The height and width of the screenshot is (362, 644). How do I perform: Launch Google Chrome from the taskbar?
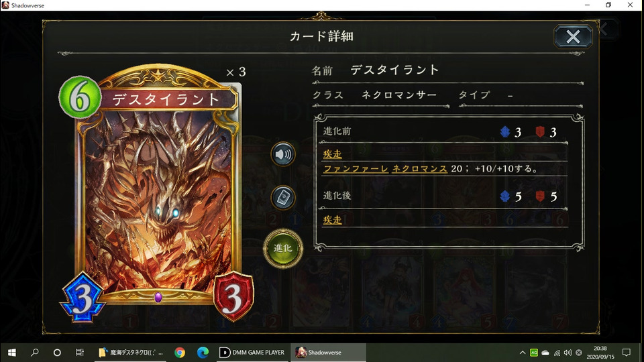click(x=180, y=353)
